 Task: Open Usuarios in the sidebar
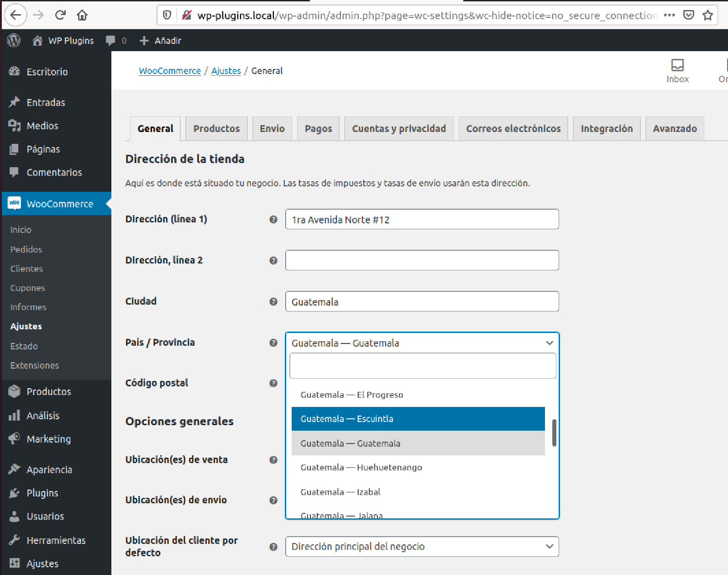[57, 516]
